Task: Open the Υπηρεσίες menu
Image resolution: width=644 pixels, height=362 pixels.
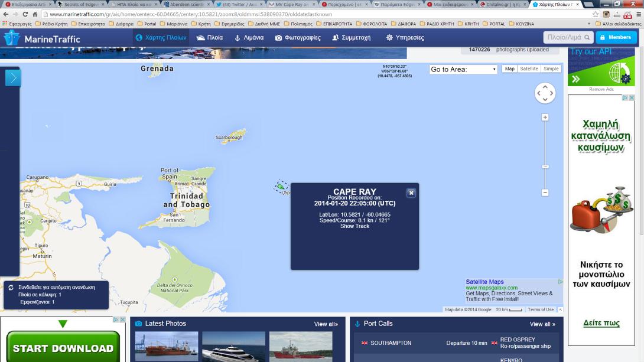Action: (x=405, y=37)
